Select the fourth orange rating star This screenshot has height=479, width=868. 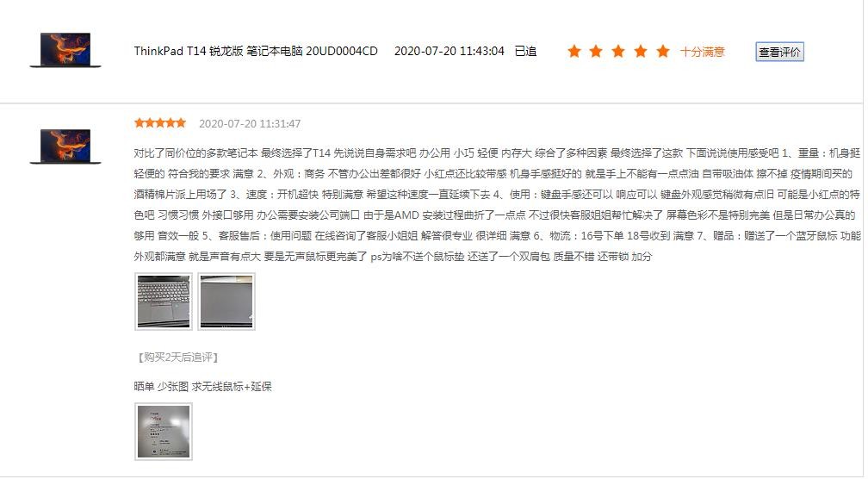point(641,52)
